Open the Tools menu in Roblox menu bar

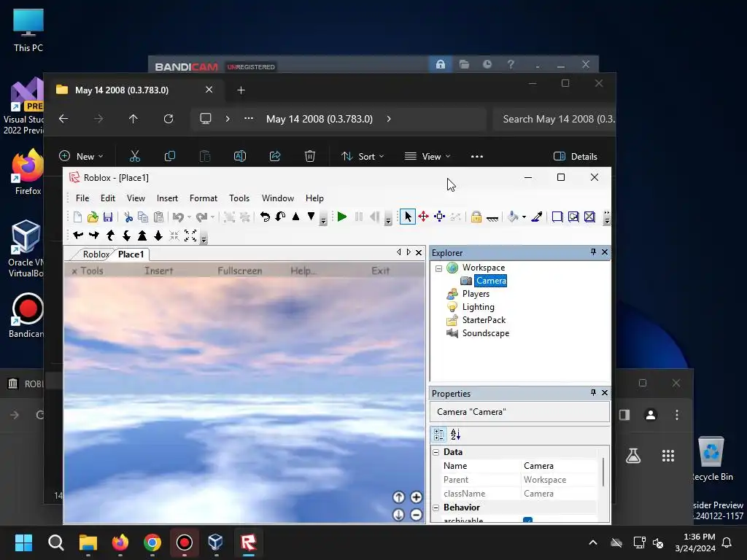point(239,198)
